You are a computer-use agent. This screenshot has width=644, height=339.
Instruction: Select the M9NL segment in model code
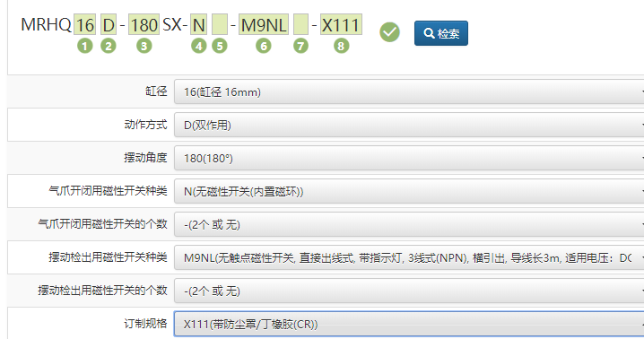click(264, 25)
